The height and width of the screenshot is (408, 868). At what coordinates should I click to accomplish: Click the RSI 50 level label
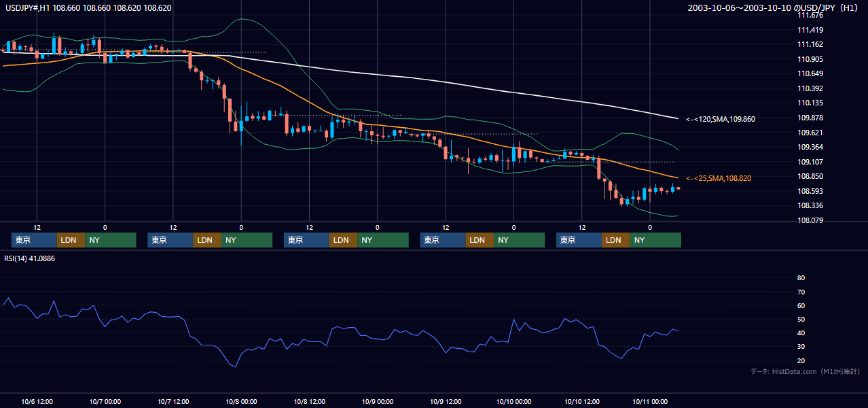click(x=801, y=319)
